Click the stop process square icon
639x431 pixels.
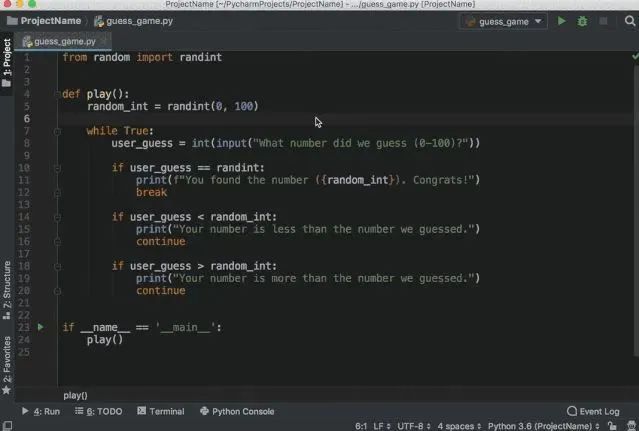coord(603,21)
